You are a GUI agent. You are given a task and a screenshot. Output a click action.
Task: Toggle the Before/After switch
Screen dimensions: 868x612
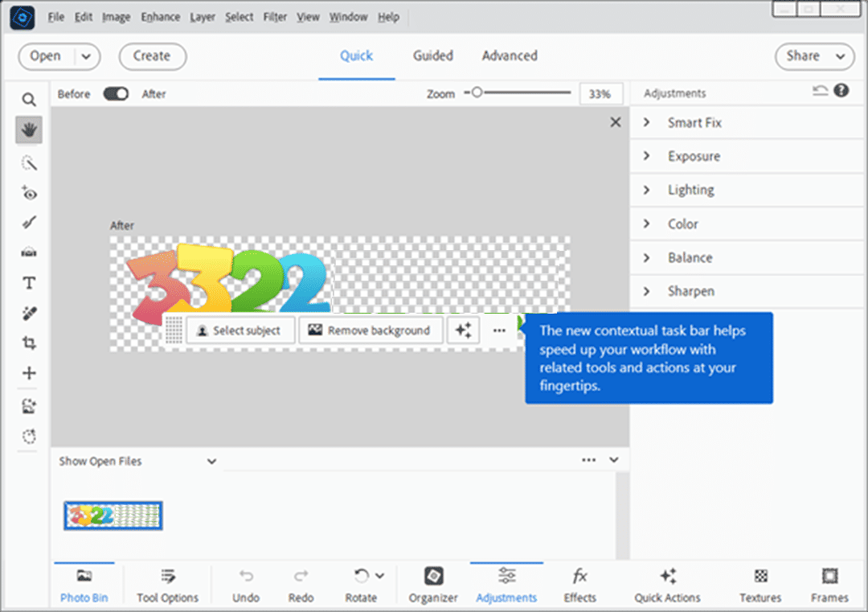[x=117, y=93]
